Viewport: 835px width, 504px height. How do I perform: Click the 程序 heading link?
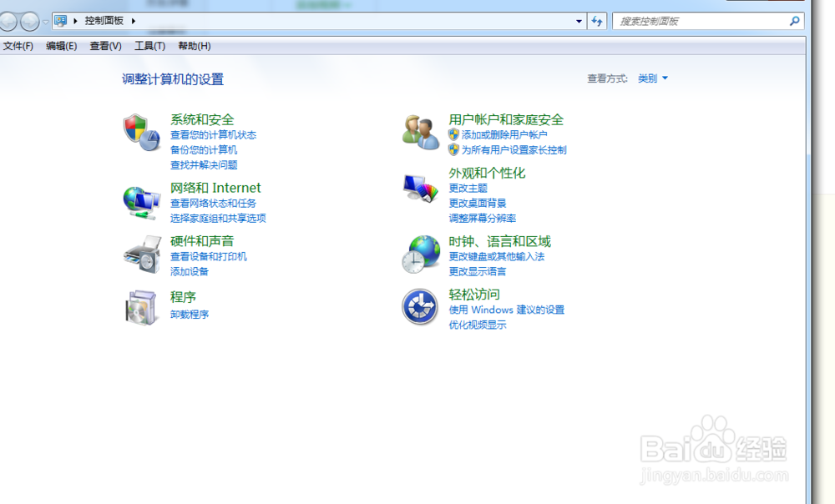tap(183, 297)
